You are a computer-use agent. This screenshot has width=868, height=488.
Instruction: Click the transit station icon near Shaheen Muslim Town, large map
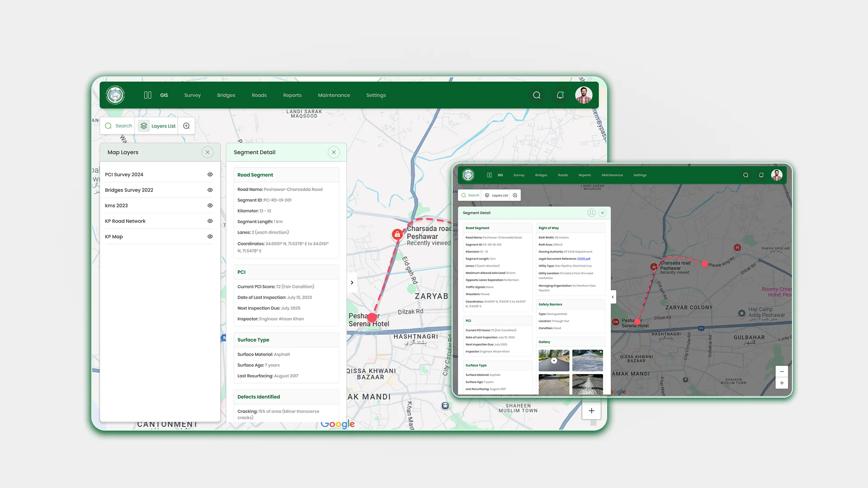[445, 406]
